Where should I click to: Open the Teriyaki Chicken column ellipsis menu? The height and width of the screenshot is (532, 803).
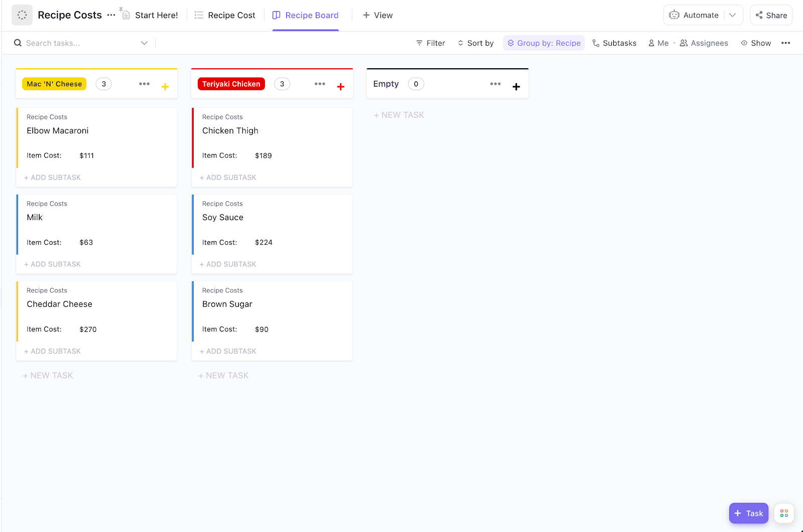point(320,84)
